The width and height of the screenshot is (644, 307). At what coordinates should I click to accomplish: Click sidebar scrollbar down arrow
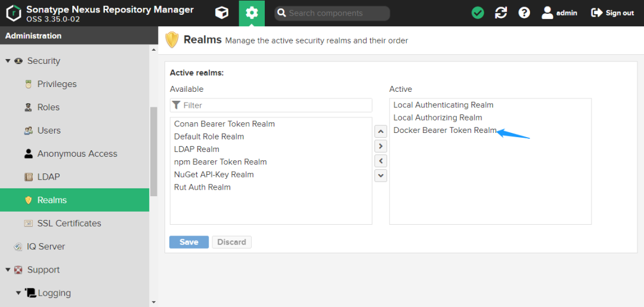click(x=154, y=302)
